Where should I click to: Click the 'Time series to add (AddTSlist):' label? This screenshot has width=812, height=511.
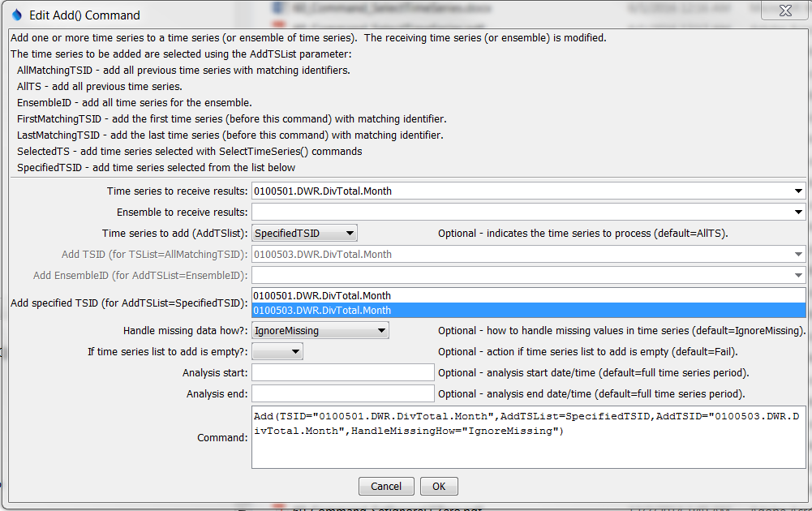tap(175, 234)
